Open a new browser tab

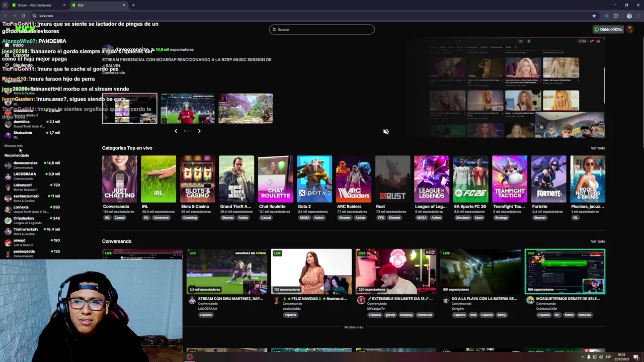coord(133,5)
